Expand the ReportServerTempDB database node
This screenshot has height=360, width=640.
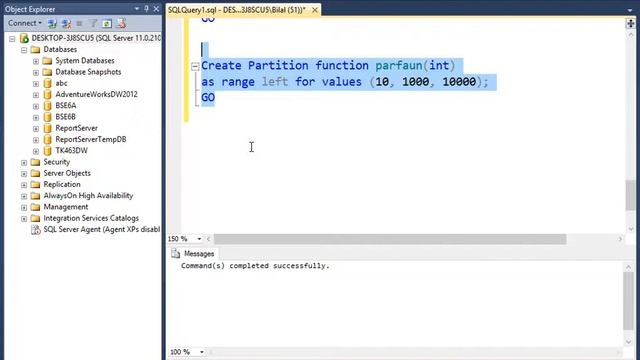pyautogui.click(x=36, y=140)
